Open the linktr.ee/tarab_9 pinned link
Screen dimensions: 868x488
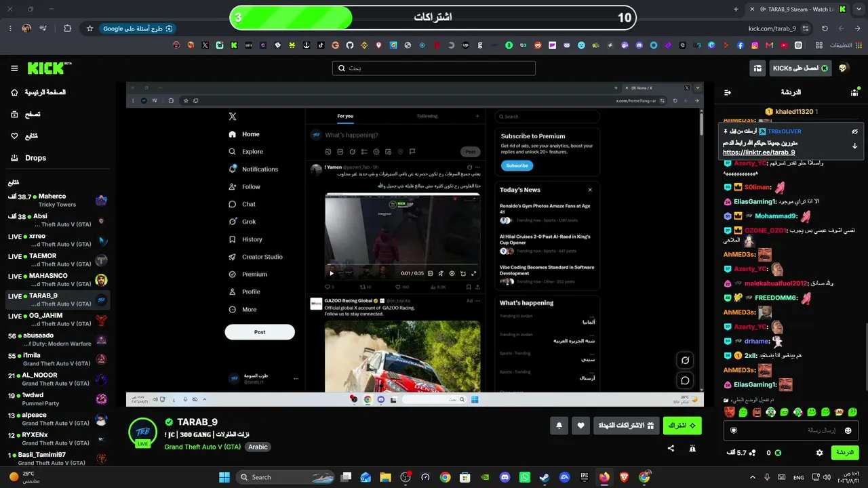tap(759, 152)
